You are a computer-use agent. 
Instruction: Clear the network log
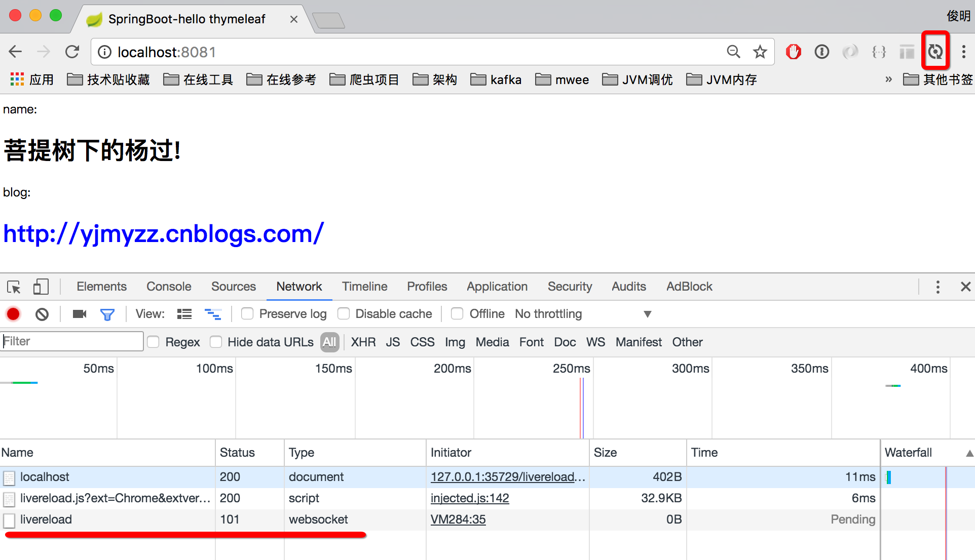click(x=42, y=314)
